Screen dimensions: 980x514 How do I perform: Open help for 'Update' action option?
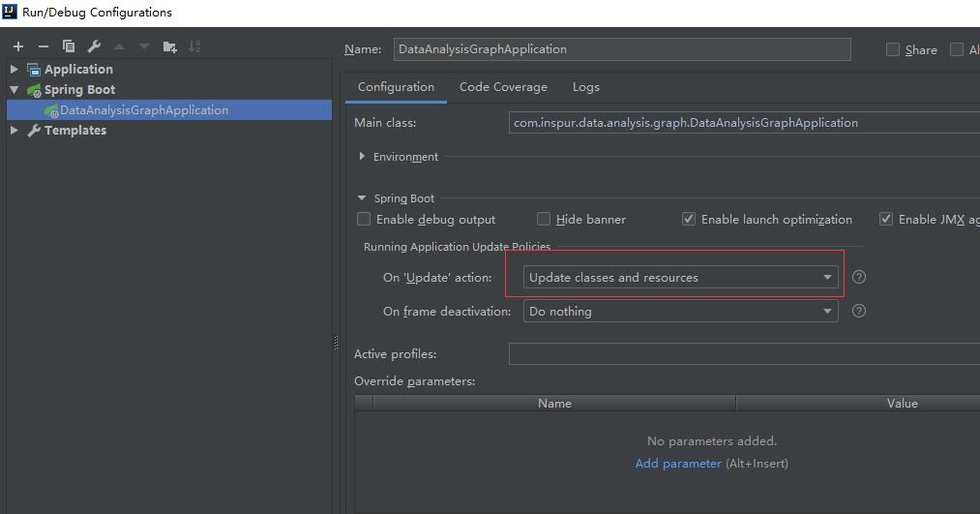pyautogui.click(x=859, y=277)
